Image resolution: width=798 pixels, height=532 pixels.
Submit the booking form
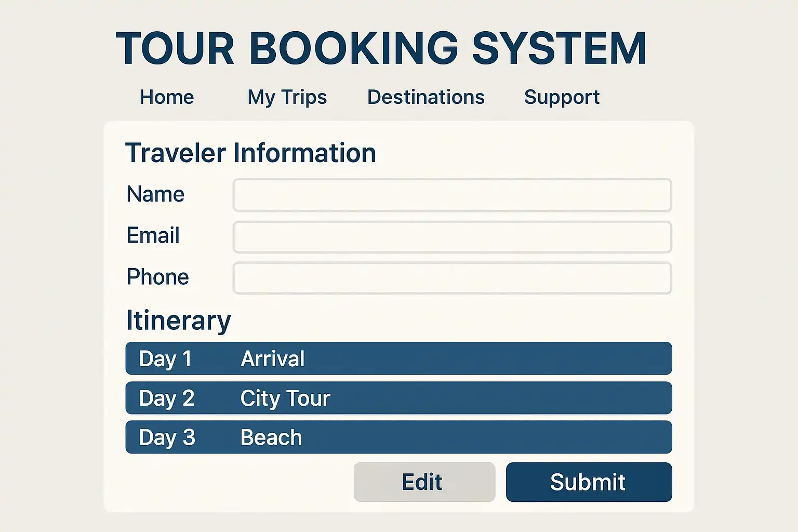(x=589, y=482)
